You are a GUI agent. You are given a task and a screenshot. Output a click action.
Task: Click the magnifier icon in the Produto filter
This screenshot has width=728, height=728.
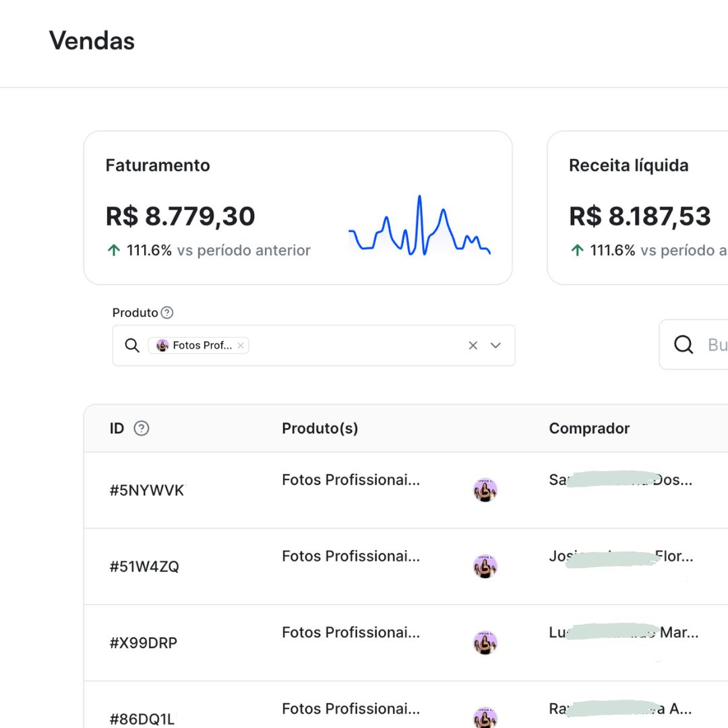tap(132, 345)
